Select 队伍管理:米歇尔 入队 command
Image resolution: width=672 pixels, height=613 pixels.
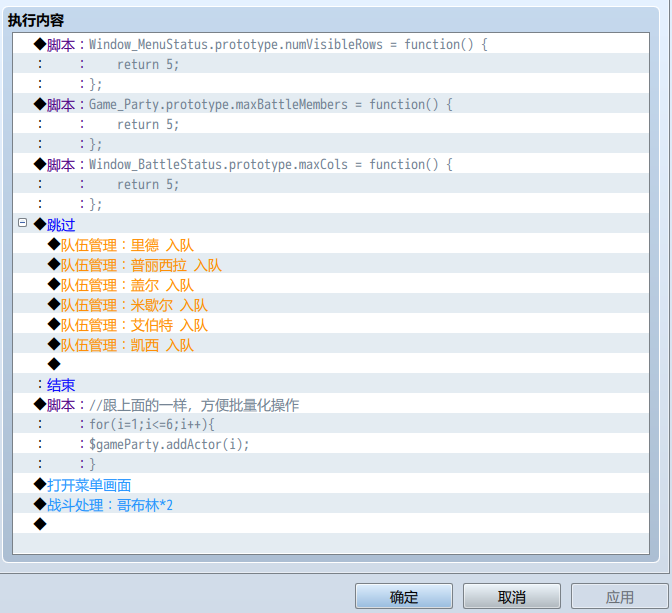pos(331,303)
